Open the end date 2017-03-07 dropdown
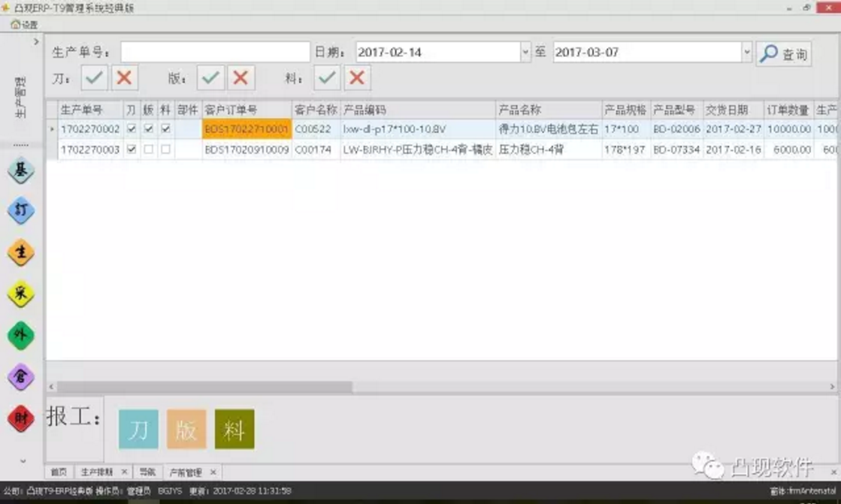 [x=746, y=53]
